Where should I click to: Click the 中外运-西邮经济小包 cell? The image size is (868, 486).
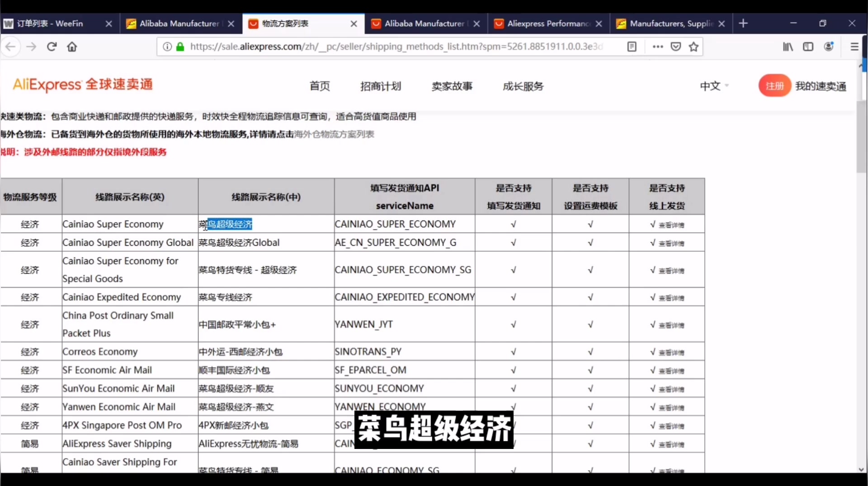266,351
